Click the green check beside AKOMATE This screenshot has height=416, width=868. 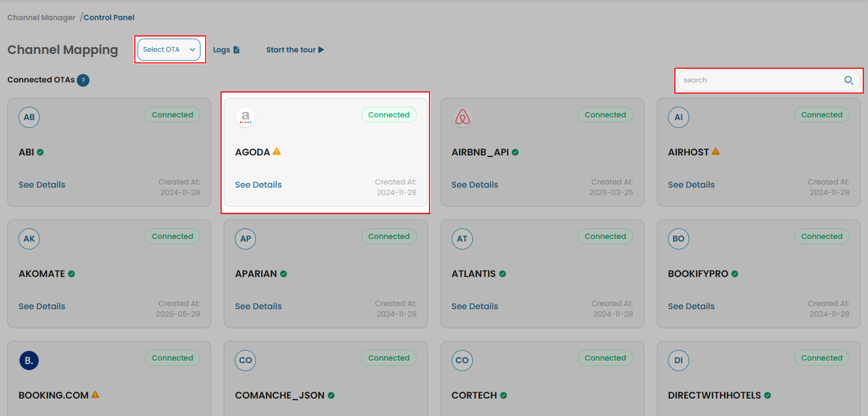(x=71, y=274)
